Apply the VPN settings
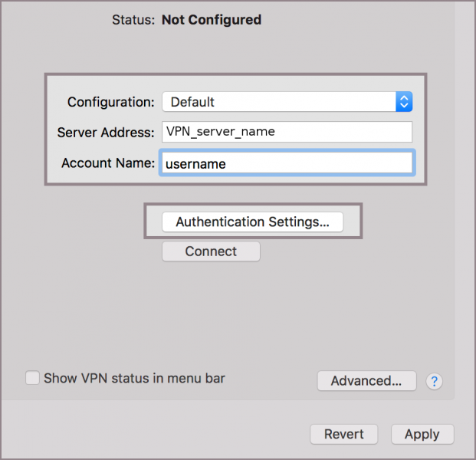476x460 pixels. click(422, 434)
